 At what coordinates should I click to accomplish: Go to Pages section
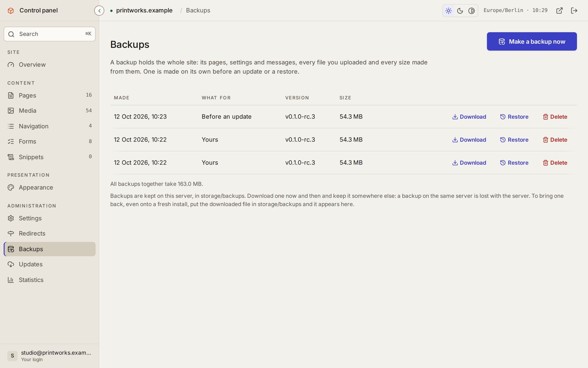pyautogui.click(x=49, y=95)
